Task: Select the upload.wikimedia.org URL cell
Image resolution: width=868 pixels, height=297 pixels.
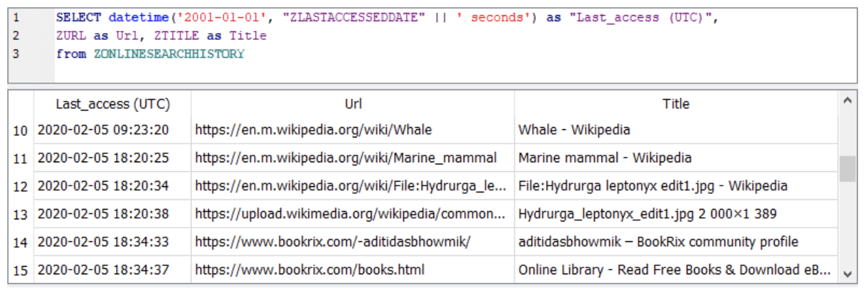Action: [353, 214]
